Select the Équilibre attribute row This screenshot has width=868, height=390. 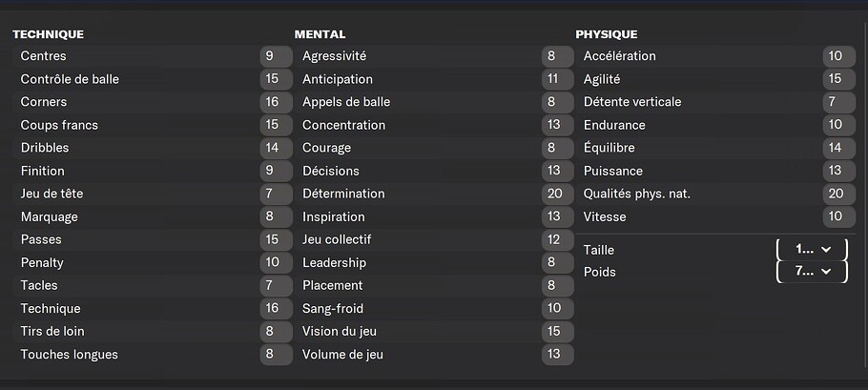715,148
